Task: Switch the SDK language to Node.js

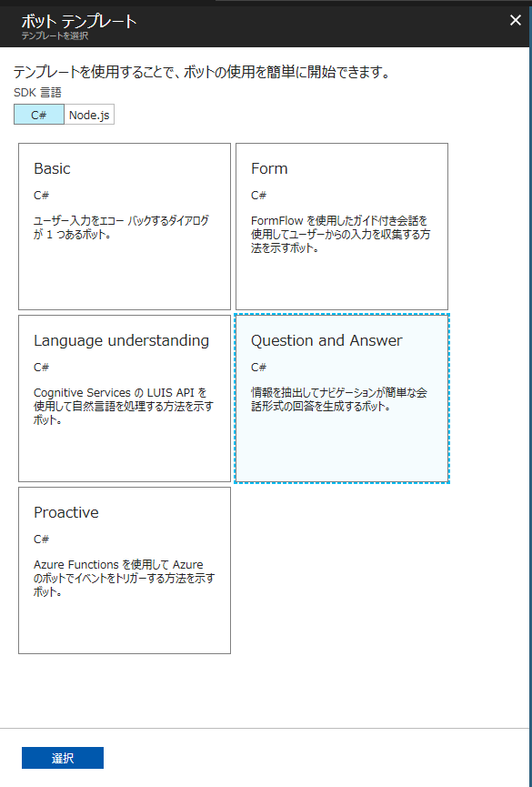Action: tap(89, 115)
